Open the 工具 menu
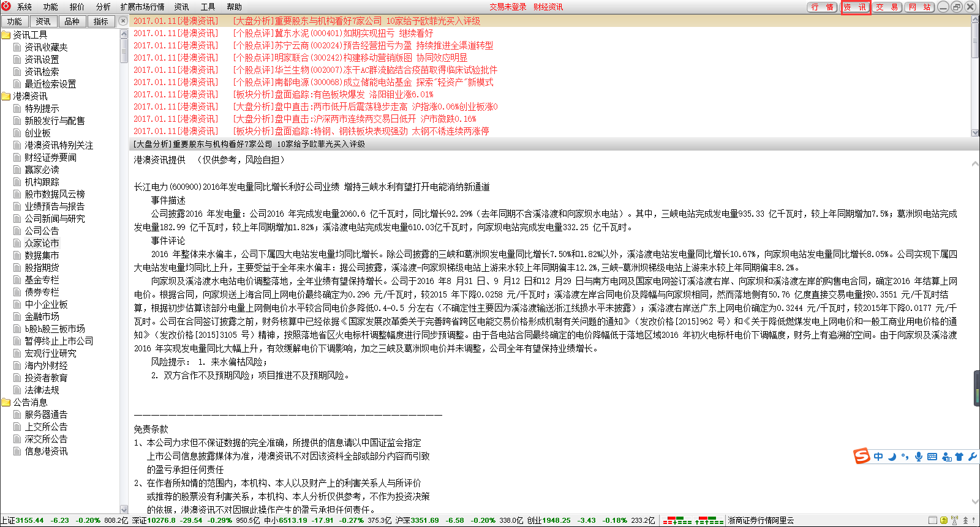Screen dimensions: 980x527 (208, 7)
